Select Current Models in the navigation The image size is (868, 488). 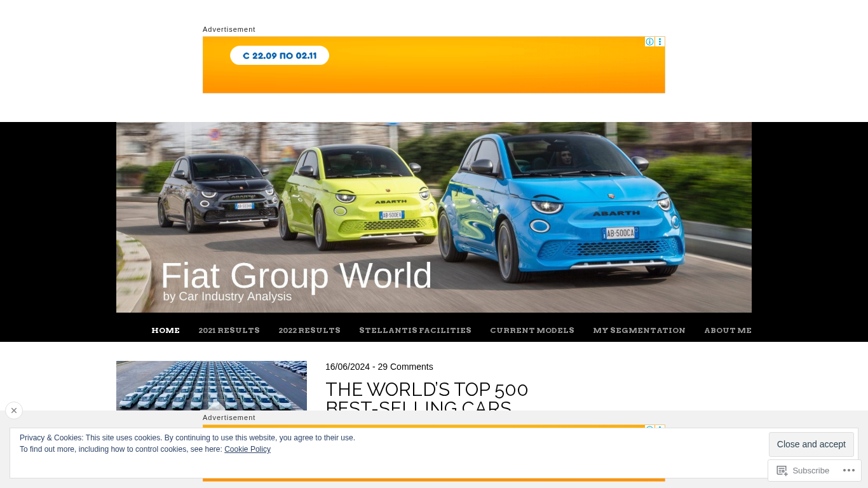[x=532, y=330]
